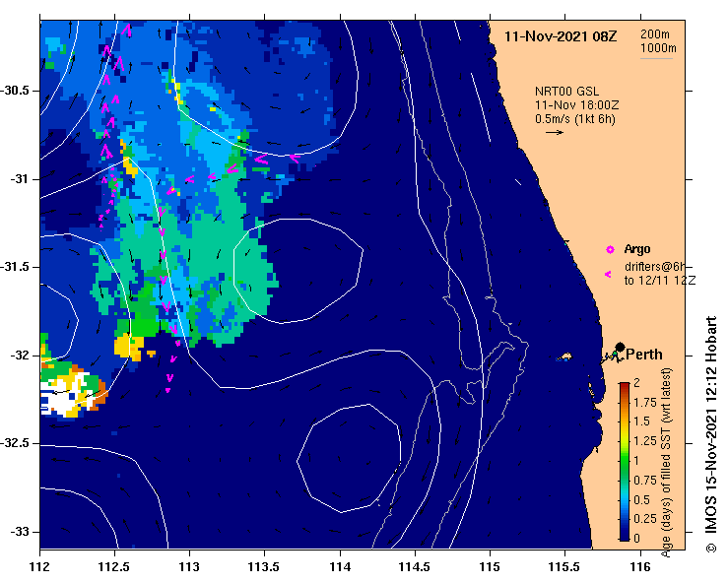Click the longitude tick label 114
The image size is (728, 583).
pyautogui.click(x=340, y=567)
